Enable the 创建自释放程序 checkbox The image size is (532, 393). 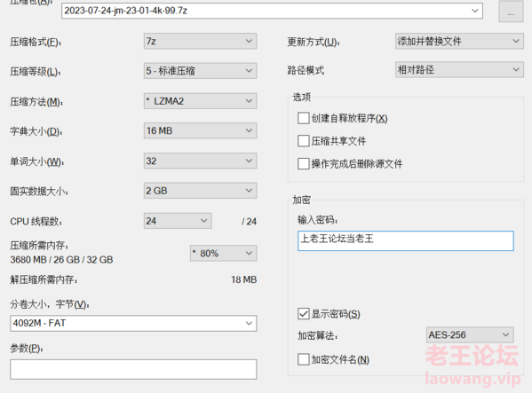point(304,118)
